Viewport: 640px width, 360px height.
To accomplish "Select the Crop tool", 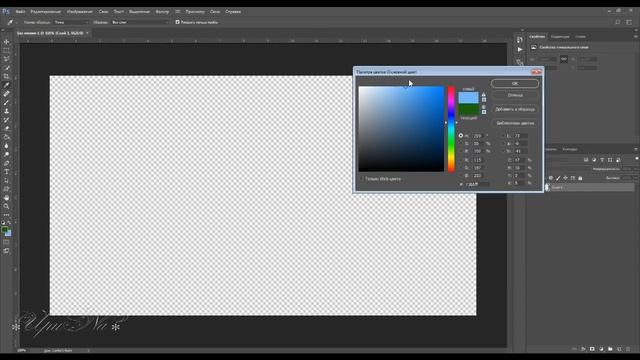I will pyautogui.click(x=7, y=76).
